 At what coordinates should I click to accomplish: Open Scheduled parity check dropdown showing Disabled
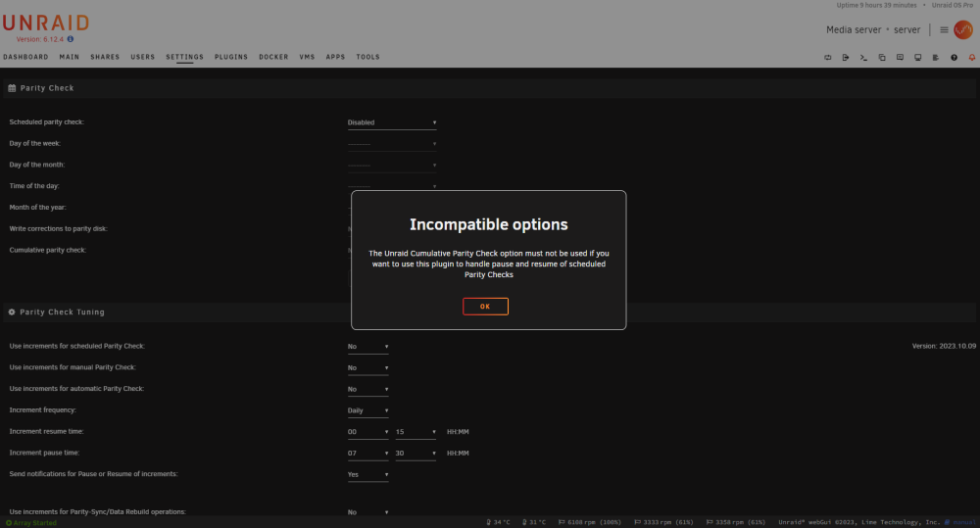392,122
